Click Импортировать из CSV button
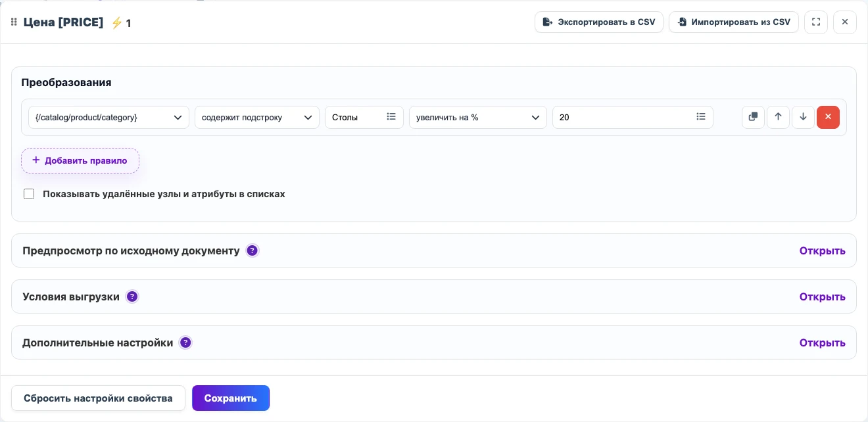Image resolution: width=868 pixels, height=422 pixels. pyautogui.click(x=734, y=22)
